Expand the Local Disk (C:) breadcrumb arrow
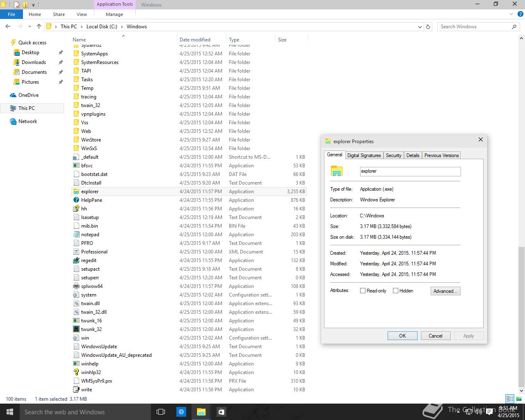 pyautogui.click(x=121, y=27)
